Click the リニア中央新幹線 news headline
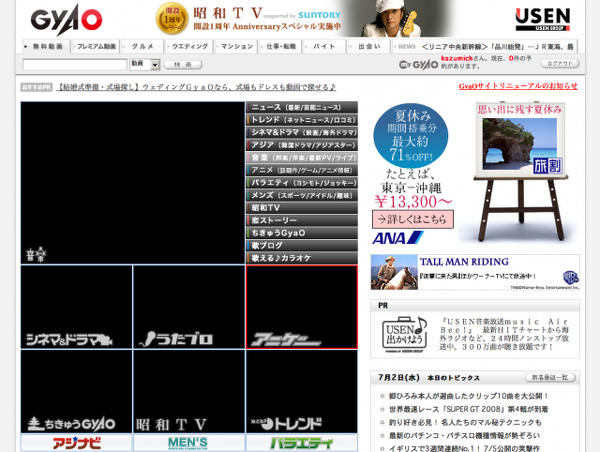Screen dimensions: 600x452 (498, 47)
